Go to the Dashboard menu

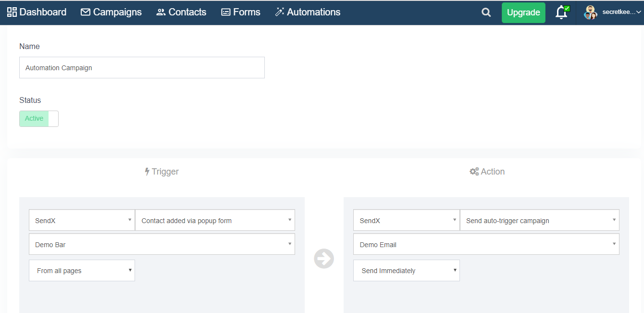click(x=37, y=12)
